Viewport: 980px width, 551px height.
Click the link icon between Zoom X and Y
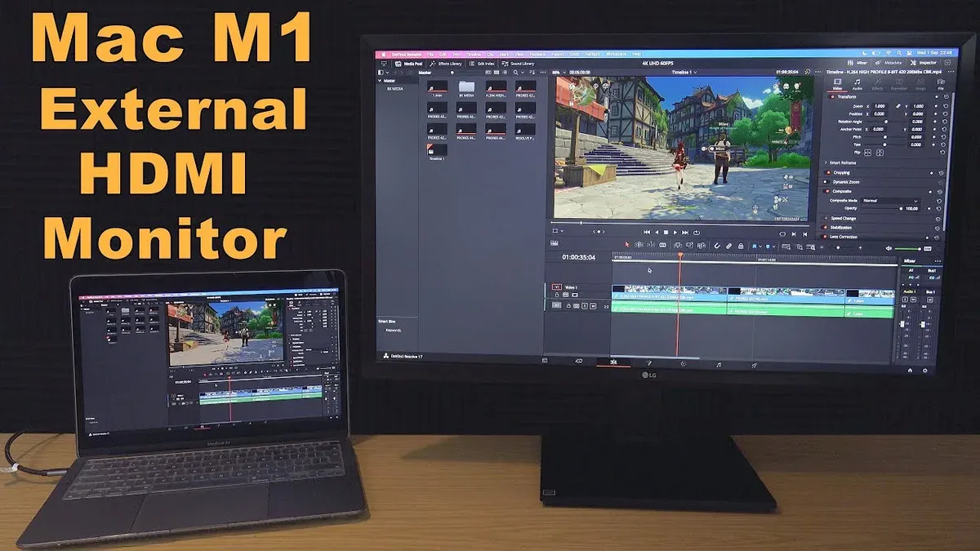pos(898,106)
